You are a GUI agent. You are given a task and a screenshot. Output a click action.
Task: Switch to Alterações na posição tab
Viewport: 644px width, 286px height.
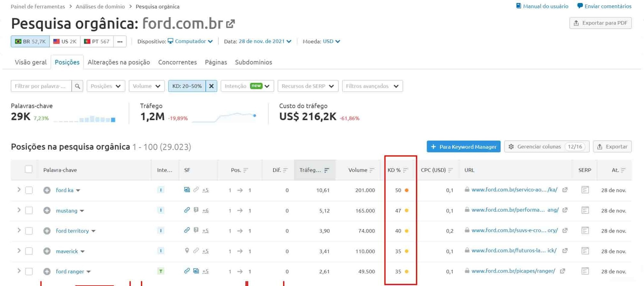(119, 62)
